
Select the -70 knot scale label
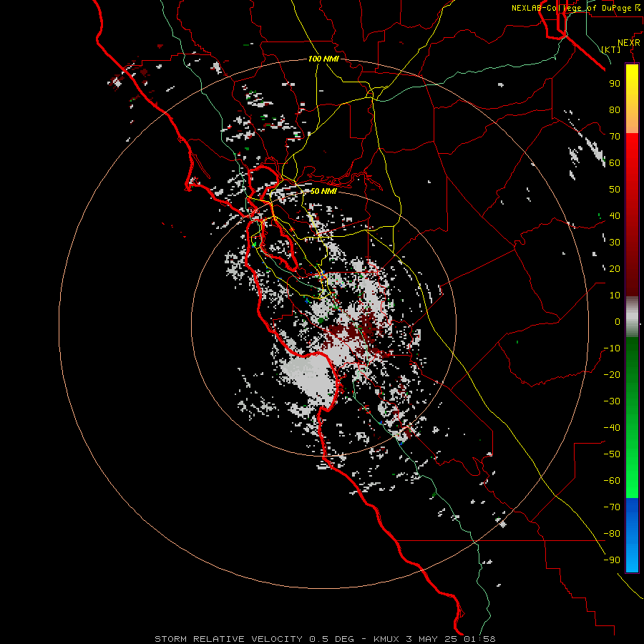pos(612,507)
